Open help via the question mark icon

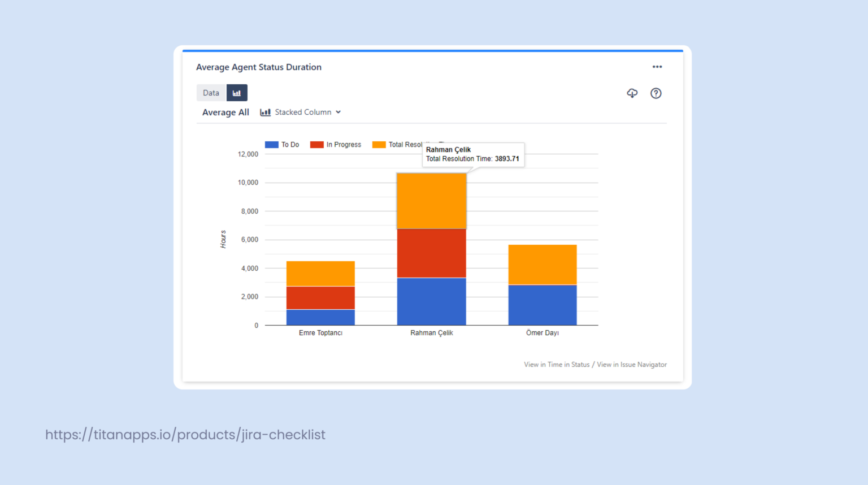click(x=656, y=93)
